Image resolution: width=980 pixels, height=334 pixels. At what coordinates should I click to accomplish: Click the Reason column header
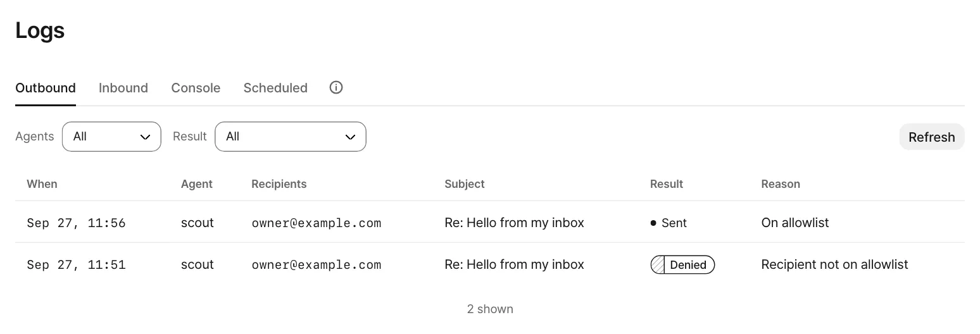point(781,184)
